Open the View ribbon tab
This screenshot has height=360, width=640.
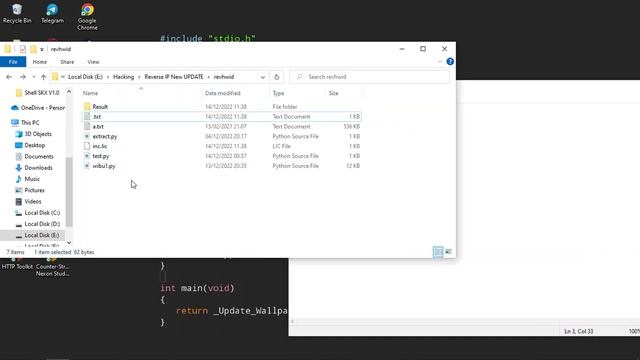(x=93, y=62)
